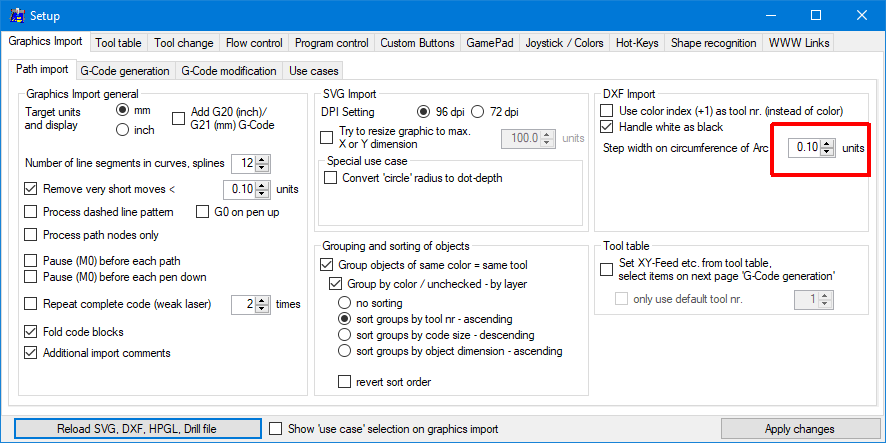Switch to G-Code generation tab
Screen dimensions: 886x443
tap(123, 71)
